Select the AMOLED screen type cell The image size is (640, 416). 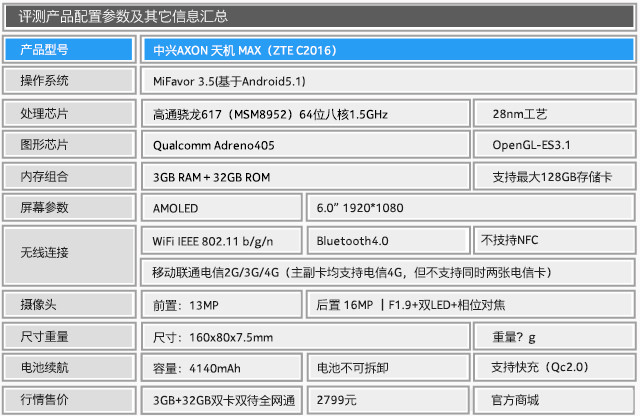click(x=220, y=209)
